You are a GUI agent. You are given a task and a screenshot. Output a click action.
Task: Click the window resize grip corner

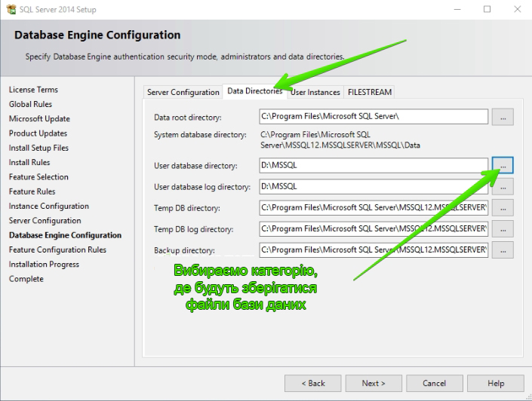click(x=529, y=397)
